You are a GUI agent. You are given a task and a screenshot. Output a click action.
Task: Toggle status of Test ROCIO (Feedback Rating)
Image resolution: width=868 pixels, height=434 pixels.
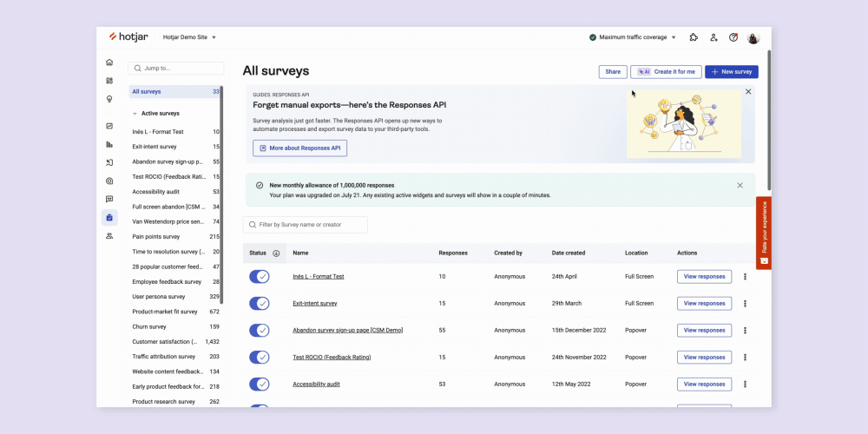click(259, 357)
